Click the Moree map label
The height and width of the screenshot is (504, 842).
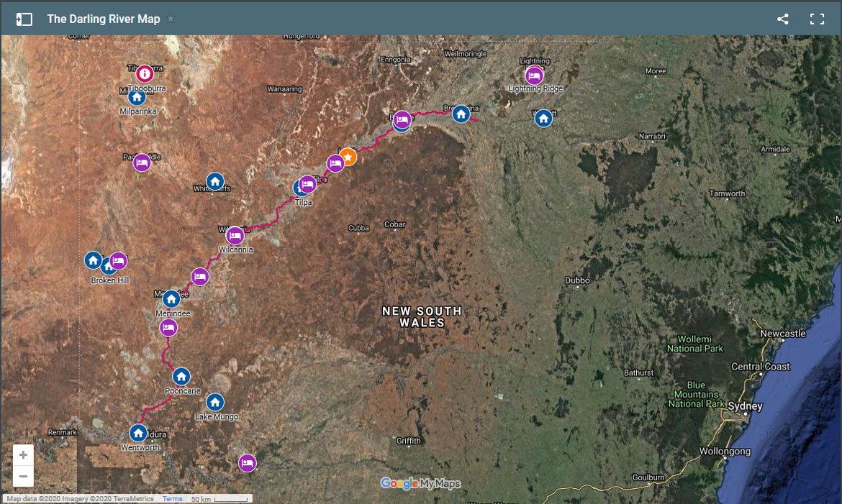(x=656, y=71)
